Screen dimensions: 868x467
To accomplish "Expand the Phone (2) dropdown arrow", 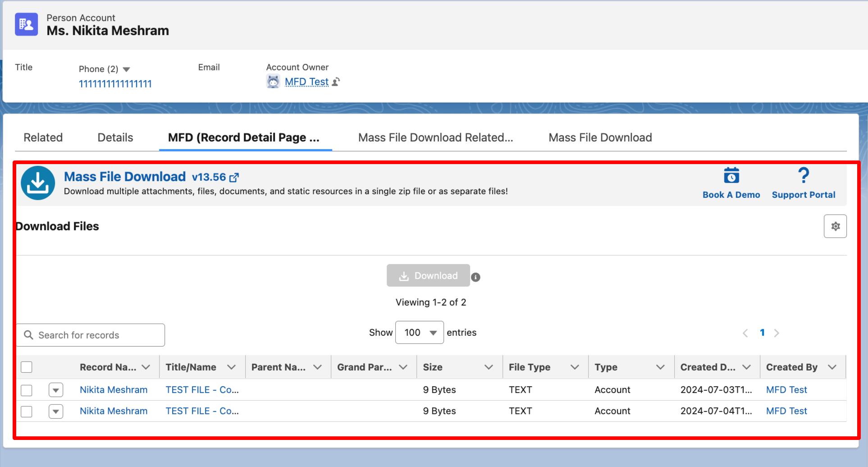I will [127, 69].
